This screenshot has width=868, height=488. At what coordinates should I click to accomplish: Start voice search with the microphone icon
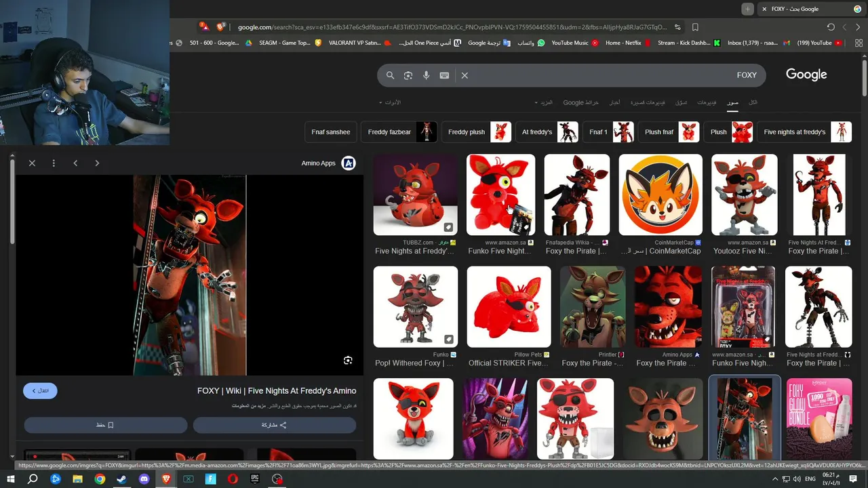pyautogui.click(x=427, y=75)
